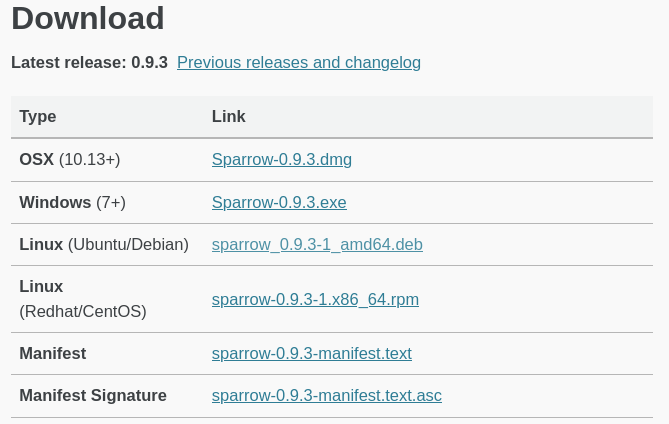Open Previous releases and changelog link
The image size is (669, 424).
pos(299,63)
